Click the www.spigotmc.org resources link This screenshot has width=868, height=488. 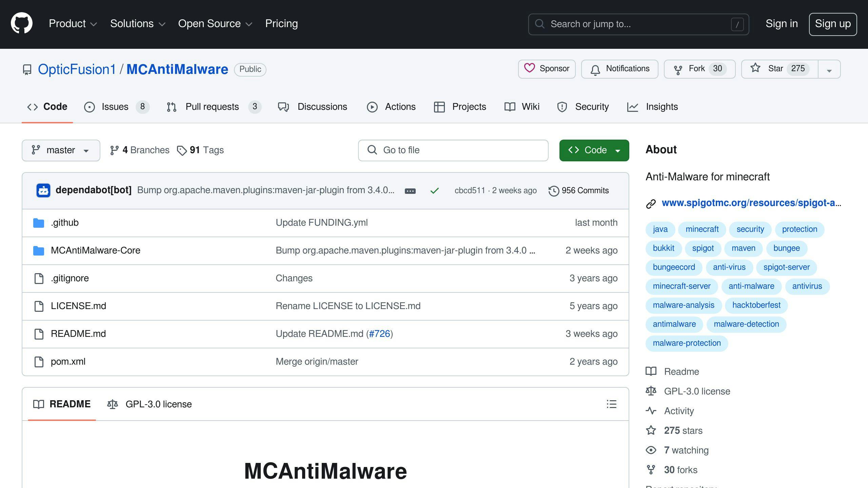tap(750, 203)
